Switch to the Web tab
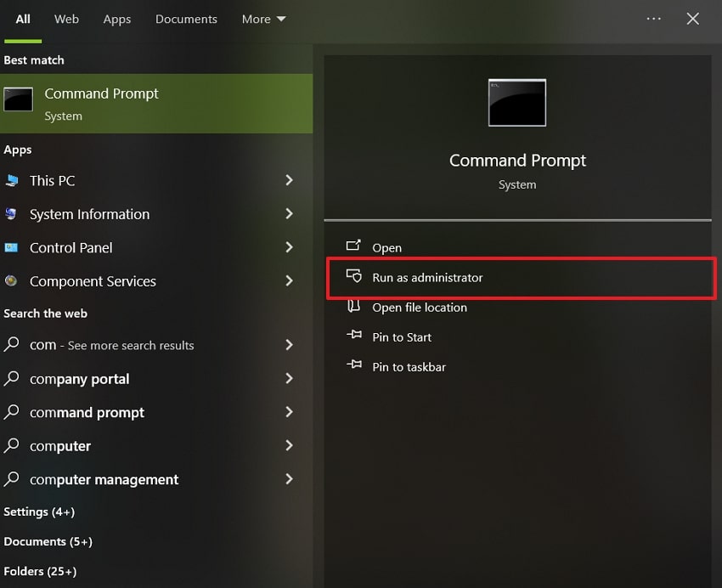Viewport: 722px width, 588px height. click(x=66, y=19)
